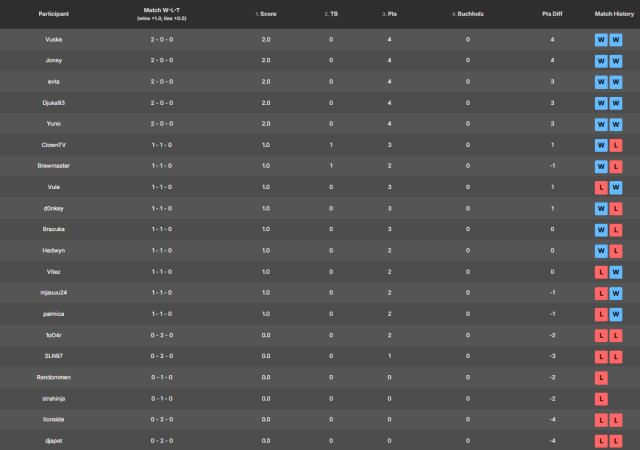Image resolution: width=640 pixels, height=450 pixels.
Task: Open Vilaz's loss badge in Match History
Action: 601,271
